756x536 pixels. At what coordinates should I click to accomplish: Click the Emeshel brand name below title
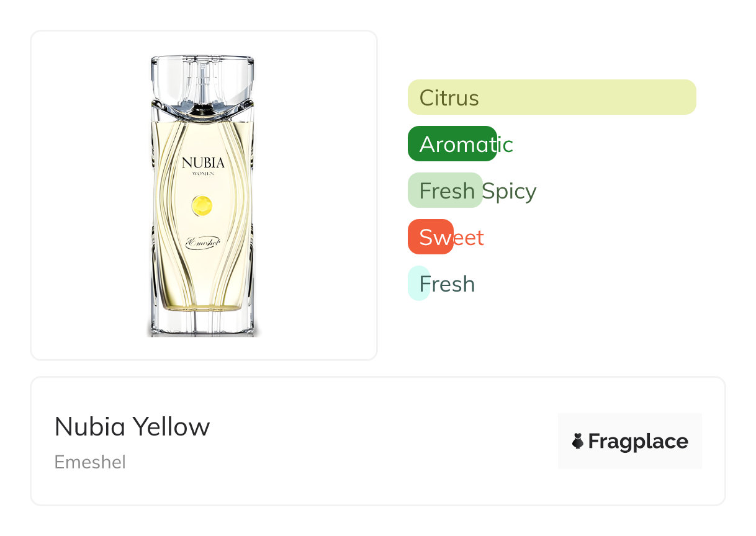coord(90,462)
